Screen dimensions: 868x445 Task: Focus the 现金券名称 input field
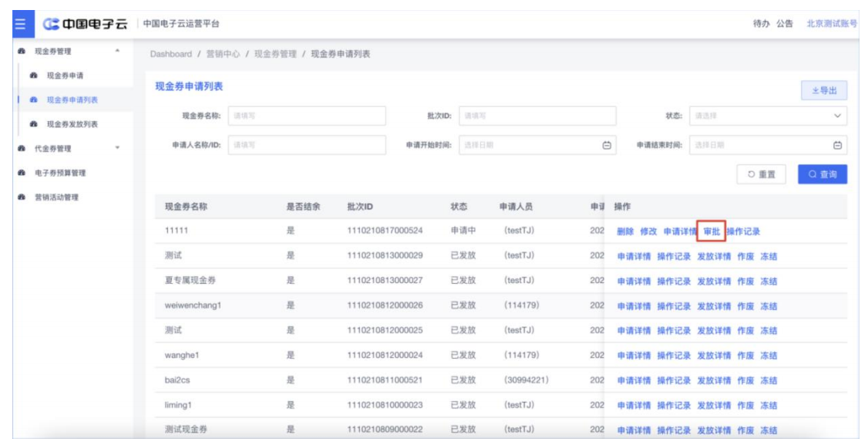(307, 116)
